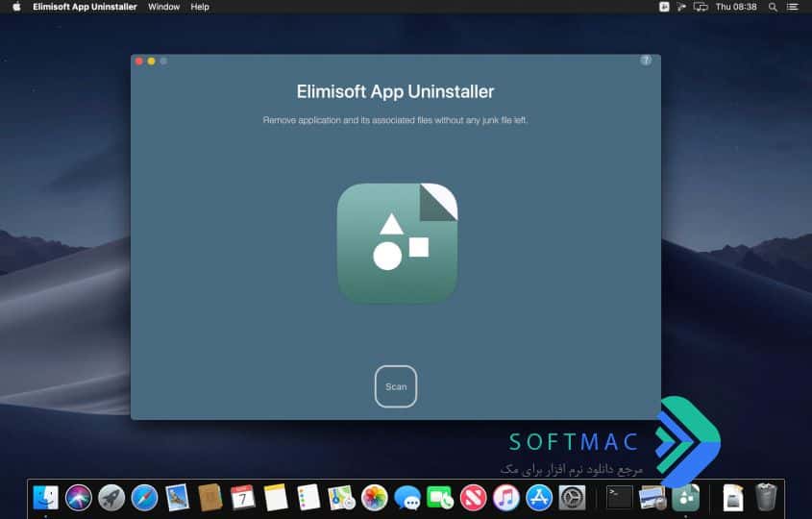Launch Siri from the dock
This screenshot has height=519, width=812.
pos(79,498)
